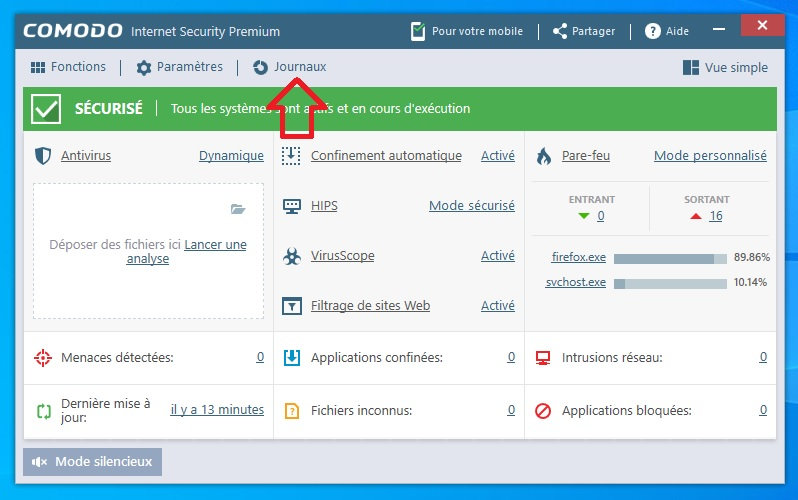The image size is (798, 500).
Task: Click the Paramètres gear icon
Action: tap(144, 68)
